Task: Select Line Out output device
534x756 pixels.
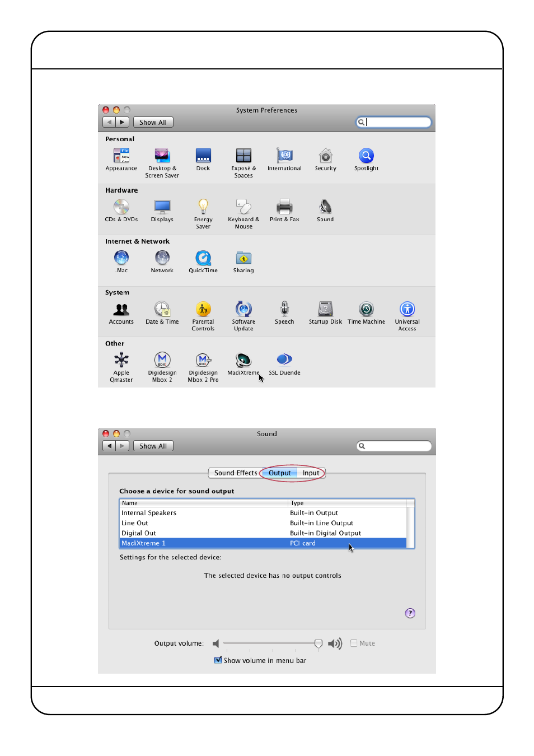Action: [263, 523]
